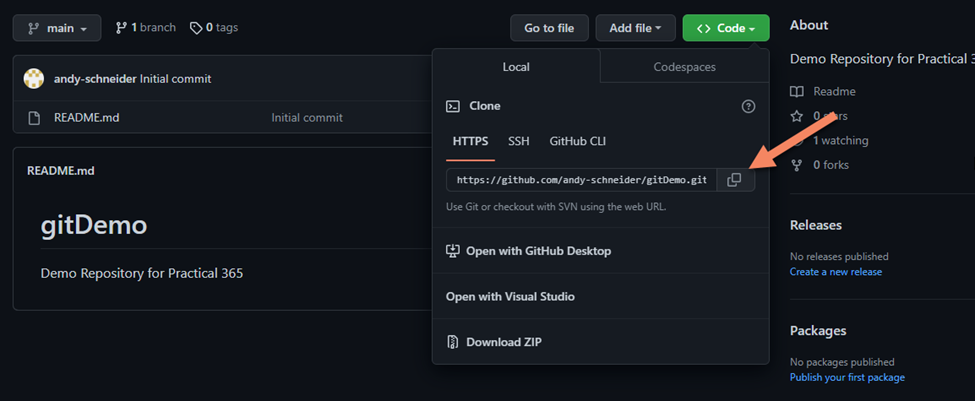
Task: Click Create a new release link
Action: coord(836,272)
